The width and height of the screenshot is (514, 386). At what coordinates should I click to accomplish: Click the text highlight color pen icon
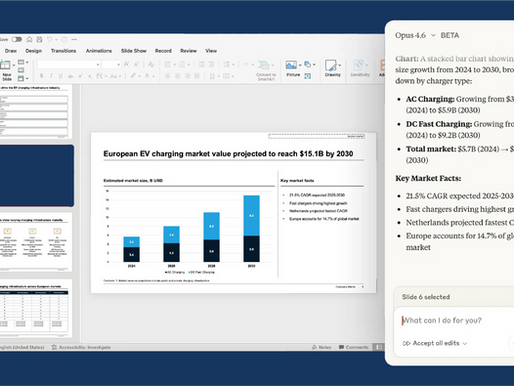point(133,76)
